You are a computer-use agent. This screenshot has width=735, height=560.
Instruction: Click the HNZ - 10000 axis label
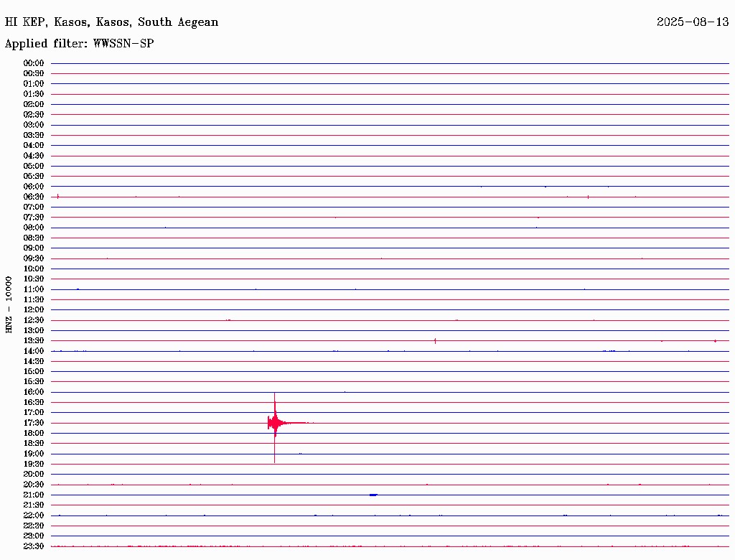(9, 305)
